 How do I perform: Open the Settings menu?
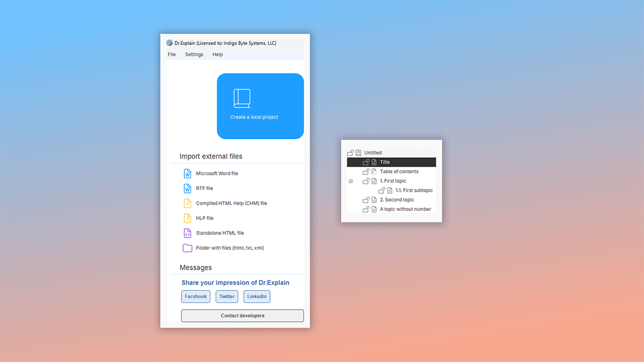[x=194, y=54]
